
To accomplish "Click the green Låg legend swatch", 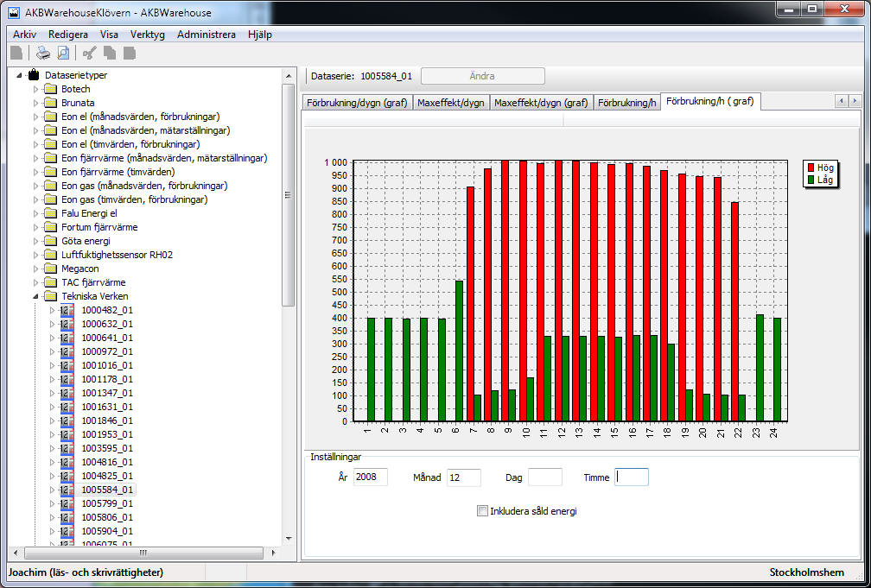I will [x=811, y=180].
